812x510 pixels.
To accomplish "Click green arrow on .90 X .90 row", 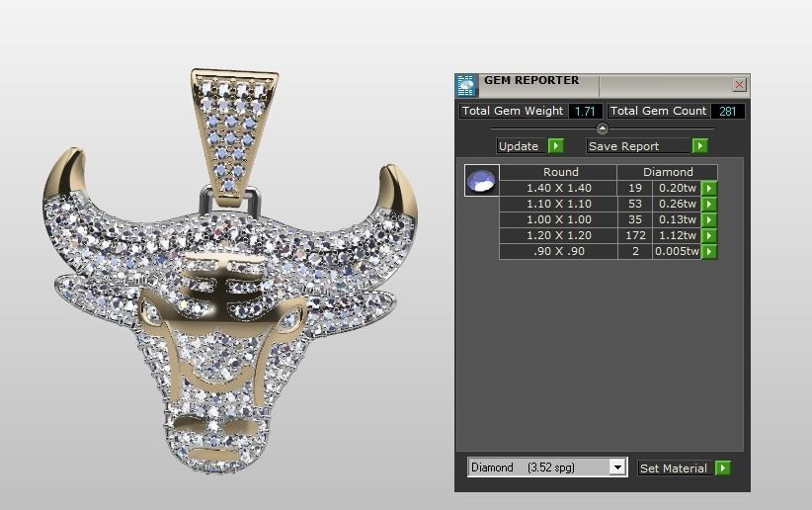I will click(x=709, y=251).
